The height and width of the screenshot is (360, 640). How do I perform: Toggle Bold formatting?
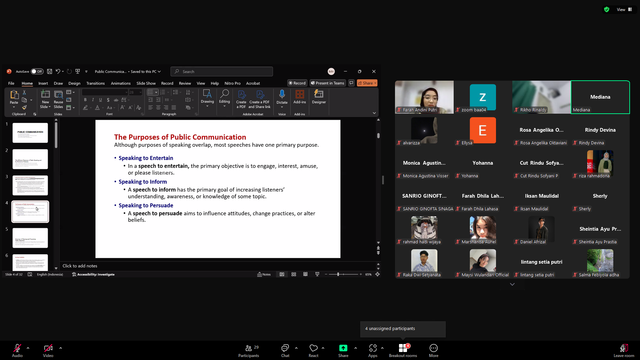coord(85,100)
